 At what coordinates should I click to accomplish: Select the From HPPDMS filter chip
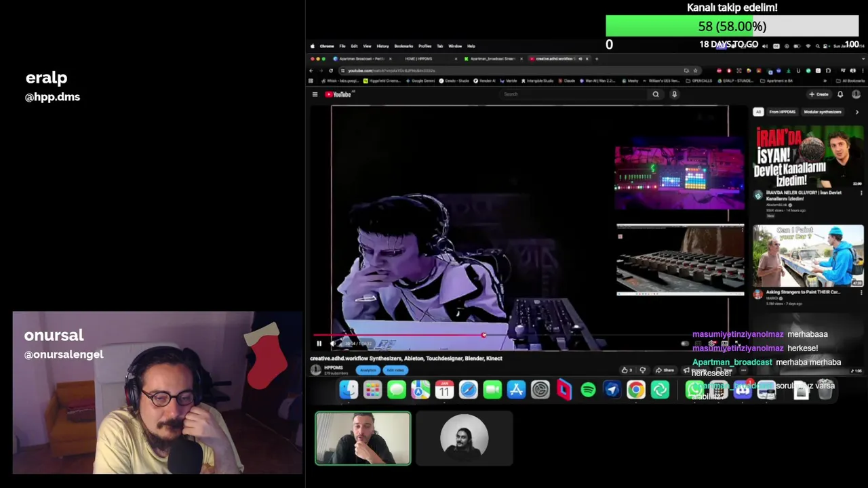pos(782,112)
